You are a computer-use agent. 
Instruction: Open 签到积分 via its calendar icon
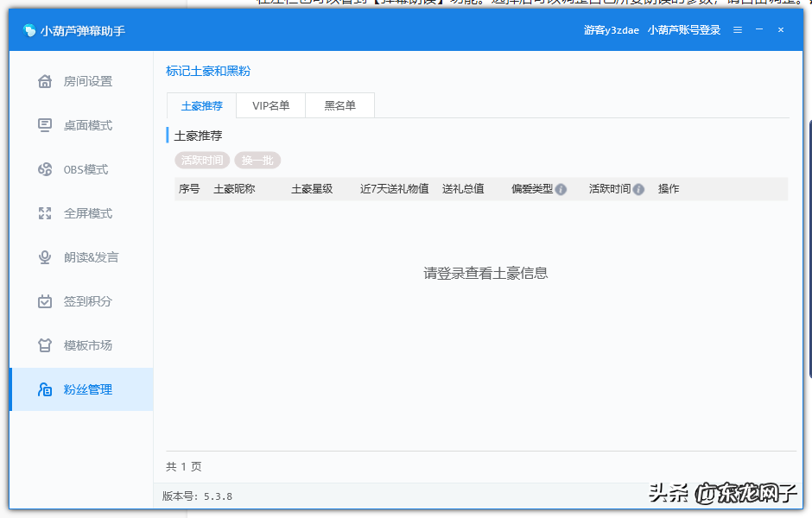46,301
